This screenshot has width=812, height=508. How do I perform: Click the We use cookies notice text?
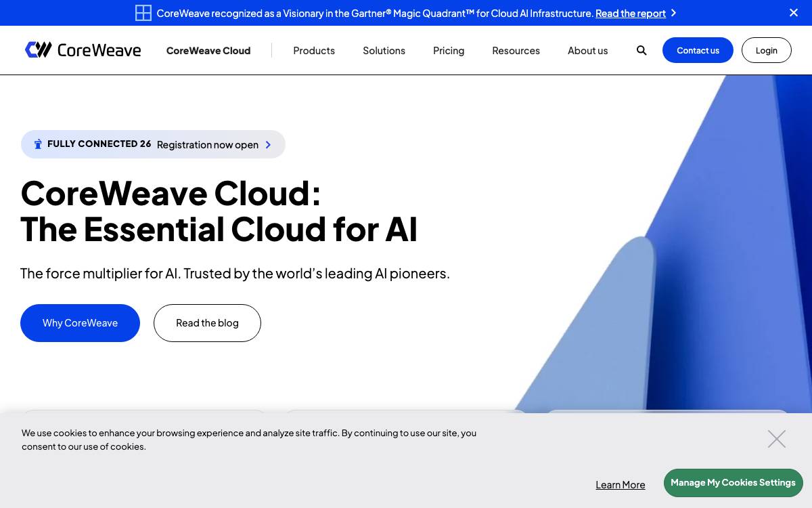(x=249, y=440)
